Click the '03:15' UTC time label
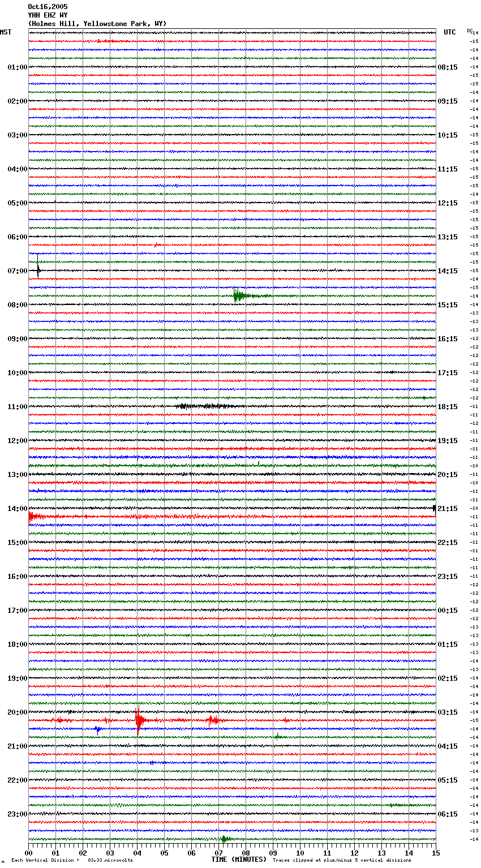Viewport: 481px width, 868px height. (448, 712)
